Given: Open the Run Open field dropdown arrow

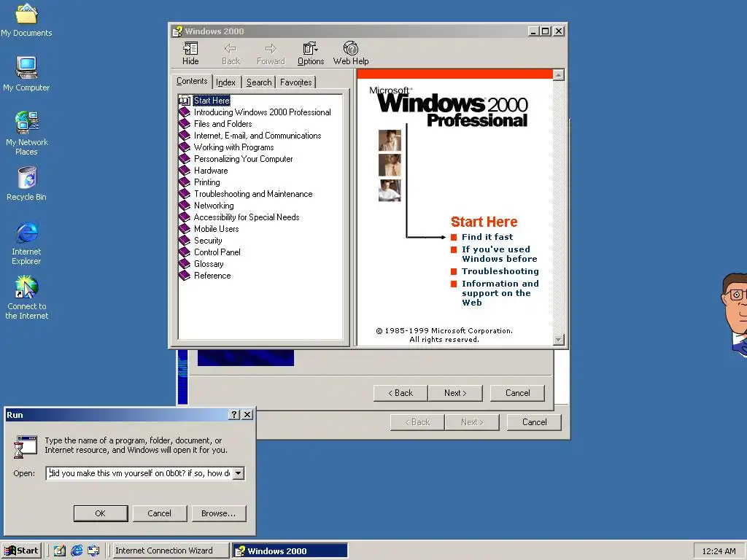Looking at the screenshot, I should pos(239,473).
